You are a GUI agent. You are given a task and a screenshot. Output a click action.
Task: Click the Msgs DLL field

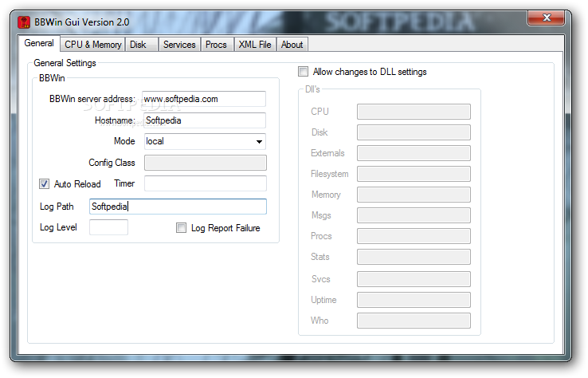point(414,215)
